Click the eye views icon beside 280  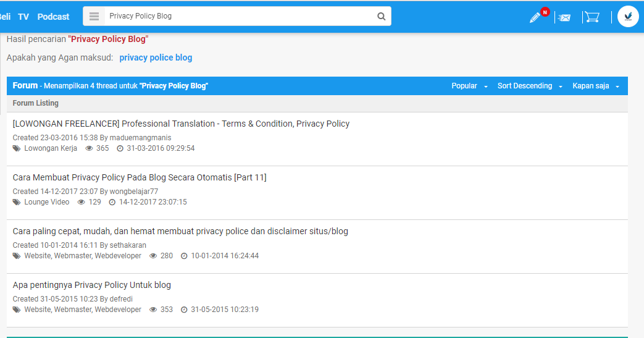pos(153,256)
